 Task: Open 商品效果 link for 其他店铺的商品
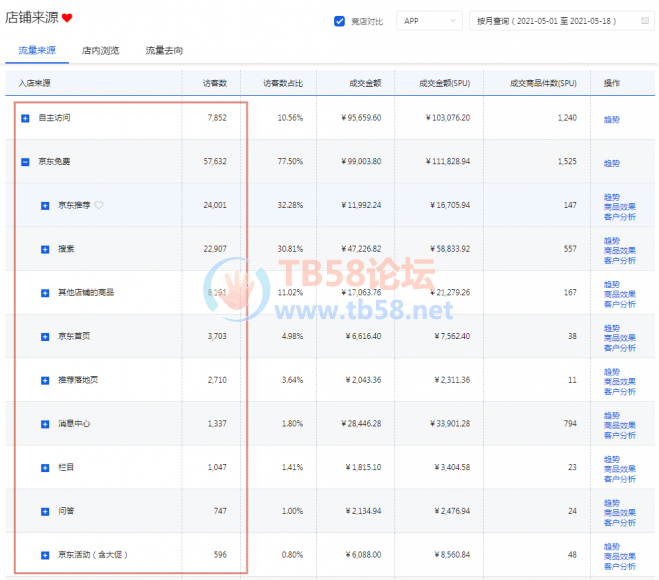(619, 294)
